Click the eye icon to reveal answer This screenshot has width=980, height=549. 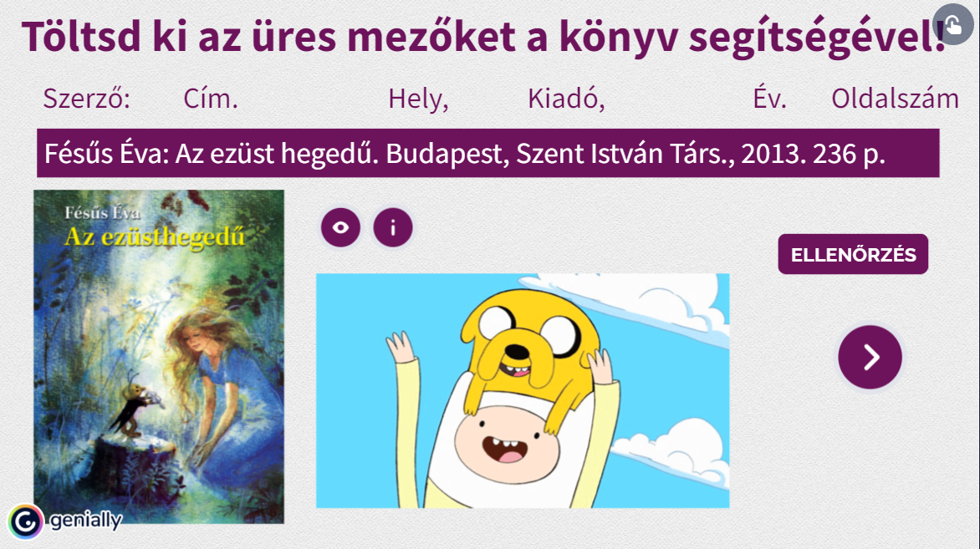coord(340,227)
